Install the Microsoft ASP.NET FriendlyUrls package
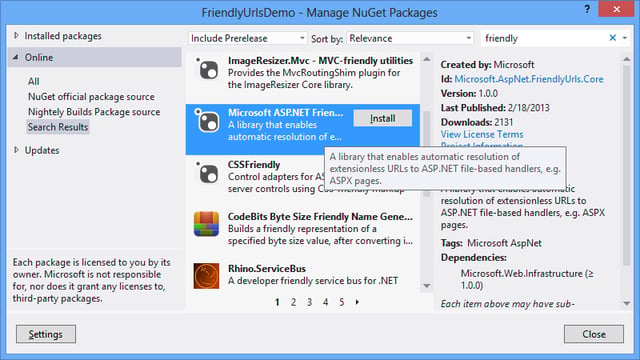Viewport: 640px width, 360px height. tap(382, 118)
